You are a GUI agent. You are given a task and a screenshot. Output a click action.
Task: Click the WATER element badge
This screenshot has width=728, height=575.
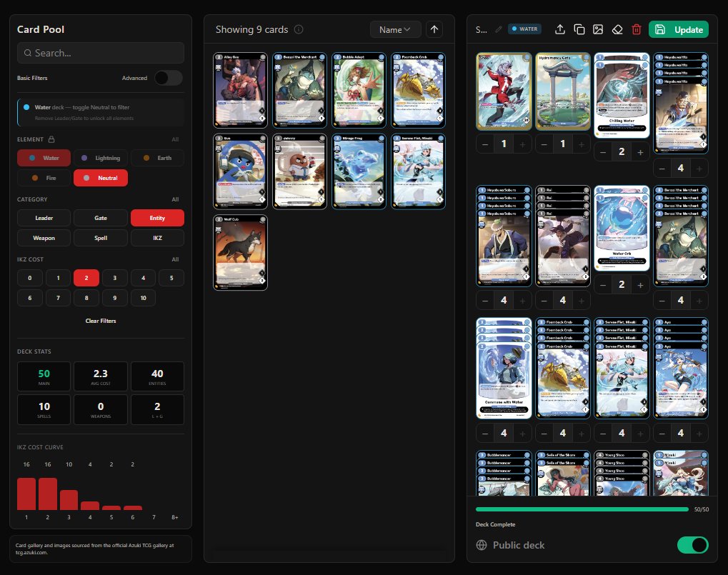(524, 29)
